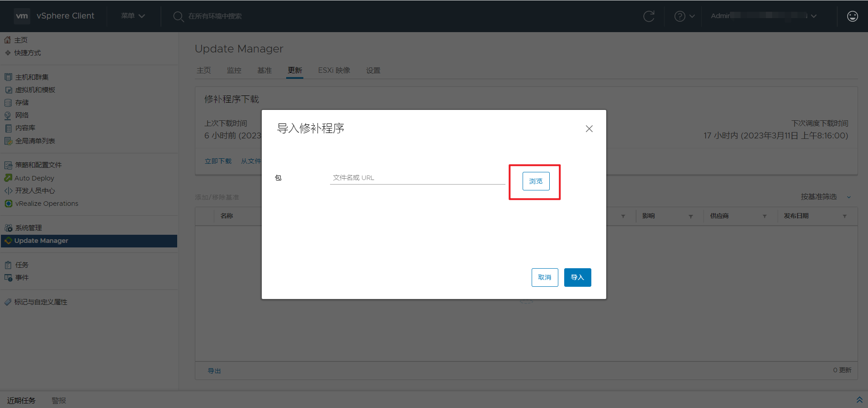Click the 立即下载 link
This screenshot has width=868, height=408.
[x=218, y=161]
